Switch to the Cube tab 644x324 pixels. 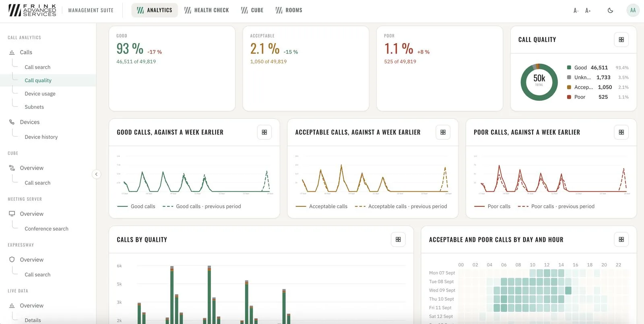point(252,10)
